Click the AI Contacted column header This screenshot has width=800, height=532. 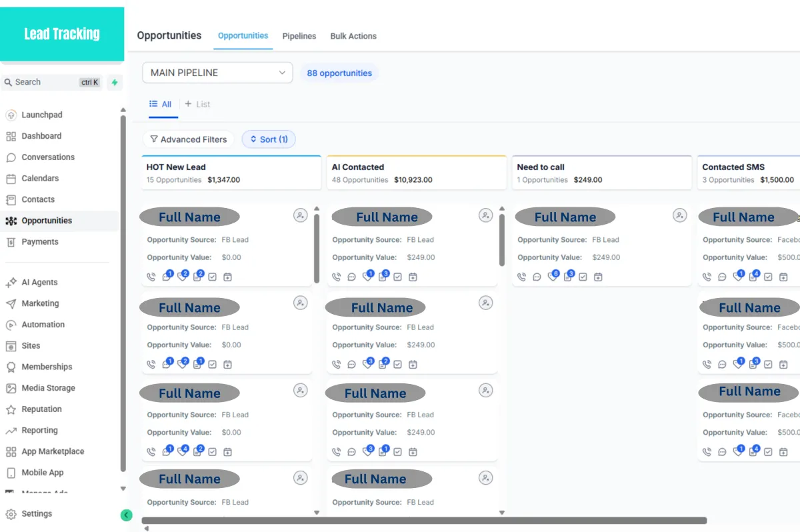tap(417, 173)
